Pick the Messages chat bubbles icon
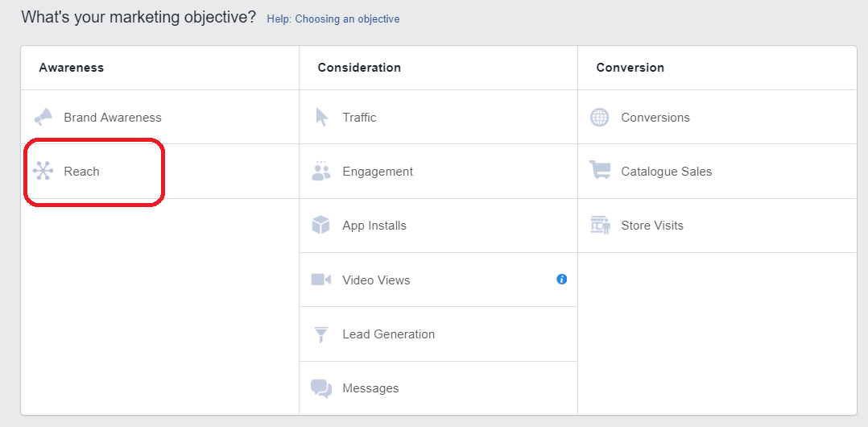The image size is (868, 427). click(321, 388)
